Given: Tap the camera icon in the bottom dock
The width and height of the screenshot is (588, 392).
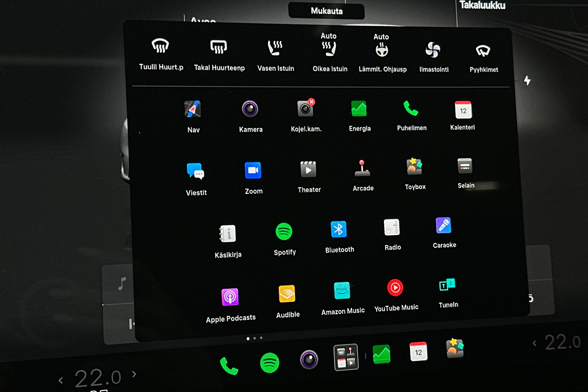Looking at the screenshot, I should click(309, 360).
